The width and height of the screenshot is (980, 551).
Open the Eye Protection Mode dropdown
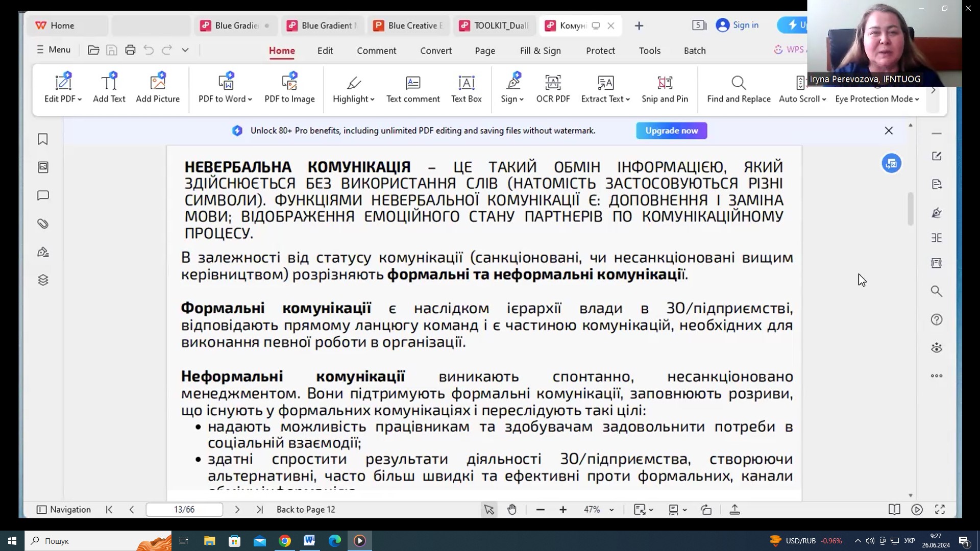coord(917,99)
